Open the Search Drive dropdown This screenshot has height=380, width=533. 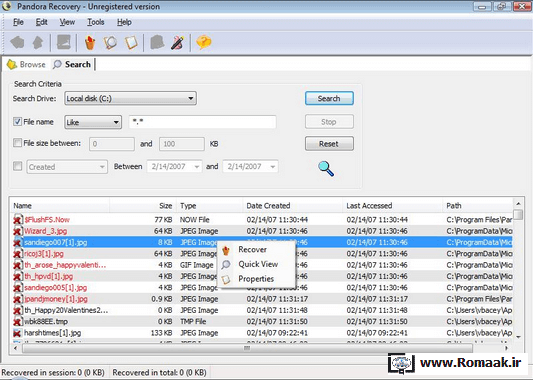(x=131, y=99)
